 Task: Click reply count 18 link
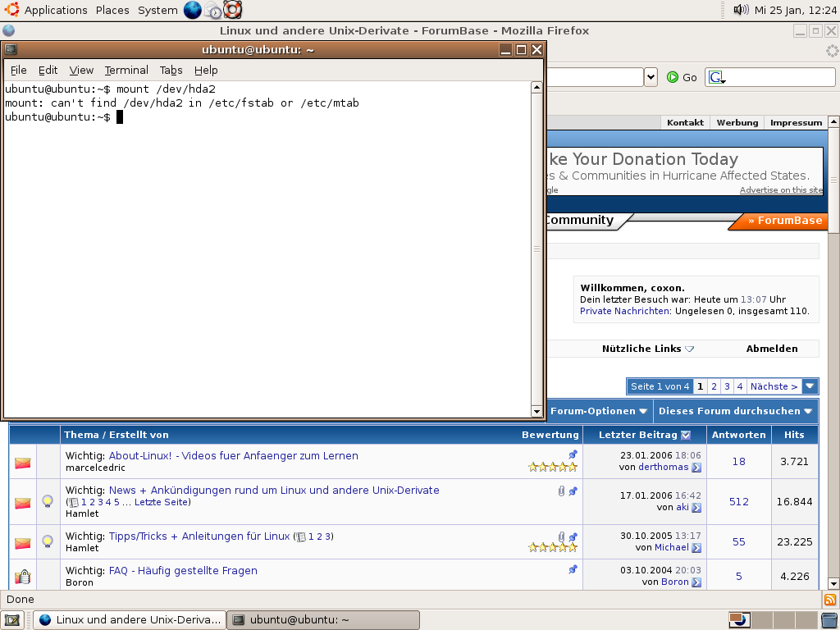pyautogui.click(x=739, y=462)
